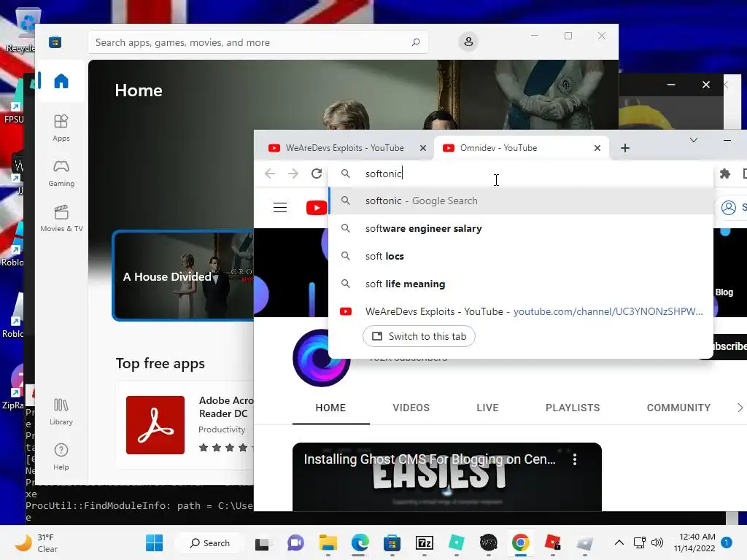Click the Microsoft Store search magnifier icon
The height and width of the screenshot is (560, 747).
point(415,42)
